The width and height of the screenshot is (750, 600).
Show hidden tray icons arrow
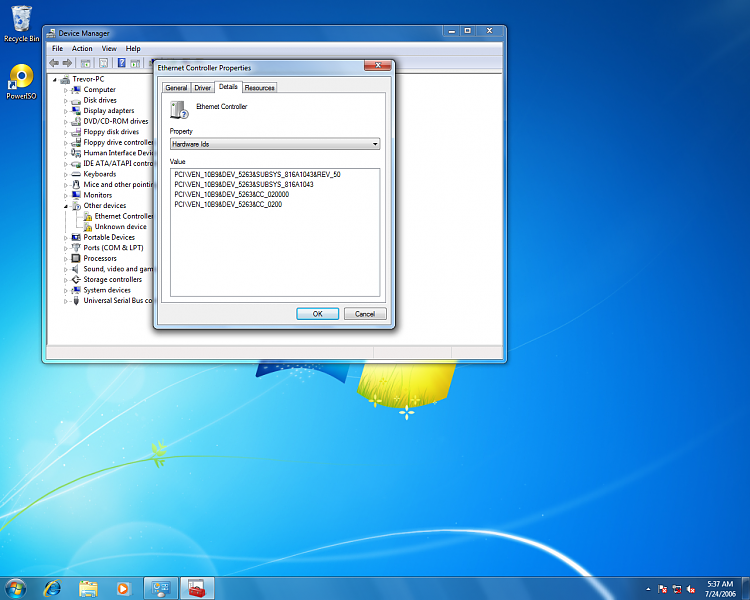pyautogui.click(x=648, y=589)
